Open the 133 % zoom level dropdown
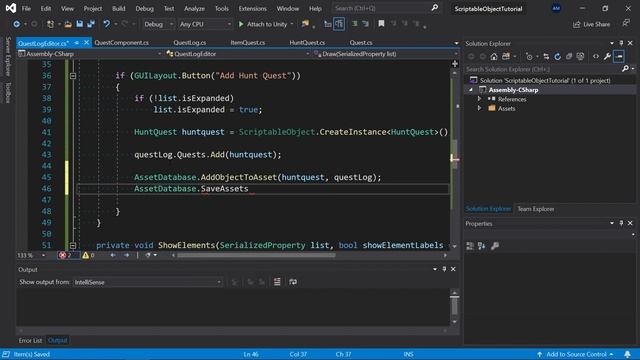The image size is (640, 360). pos(32,255)
